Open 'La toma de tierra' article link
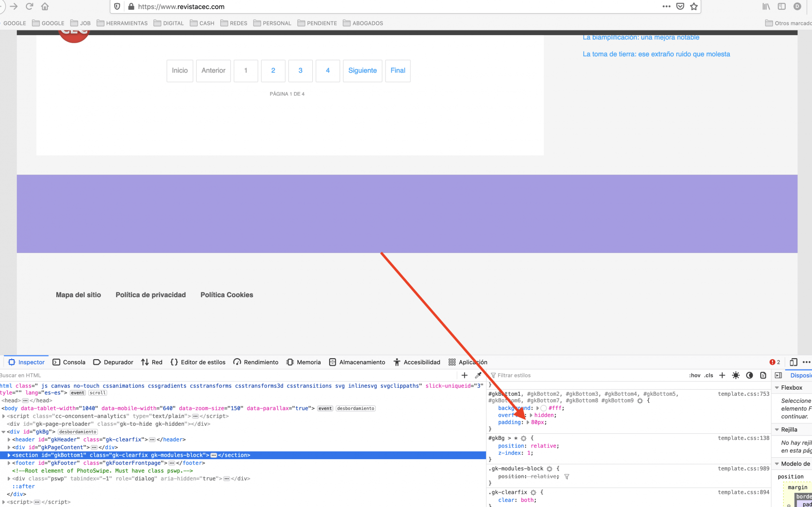The image size is (812, 507). click(656, 54)
